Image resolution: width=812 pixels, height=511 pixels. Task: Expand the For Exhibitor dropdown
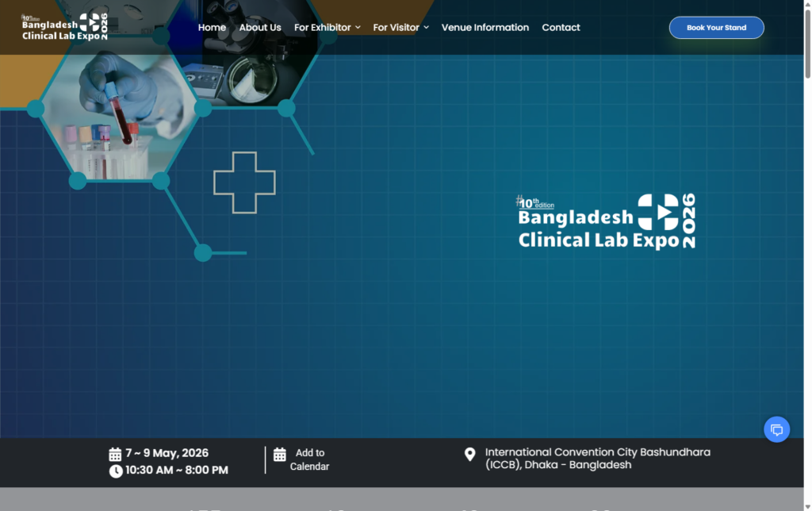click(322, 27)
